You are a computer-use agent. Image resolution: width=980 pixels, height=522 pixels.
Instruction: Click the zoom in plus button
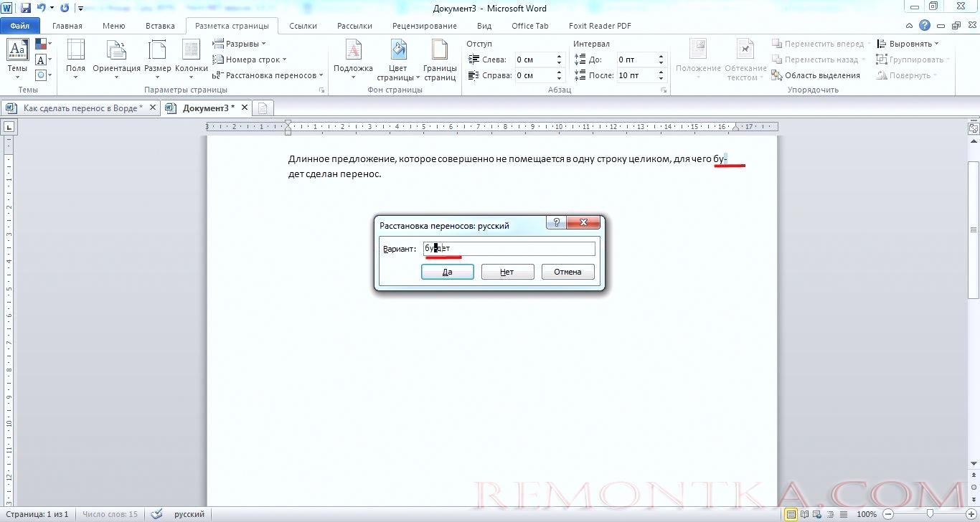coord(971,514)
